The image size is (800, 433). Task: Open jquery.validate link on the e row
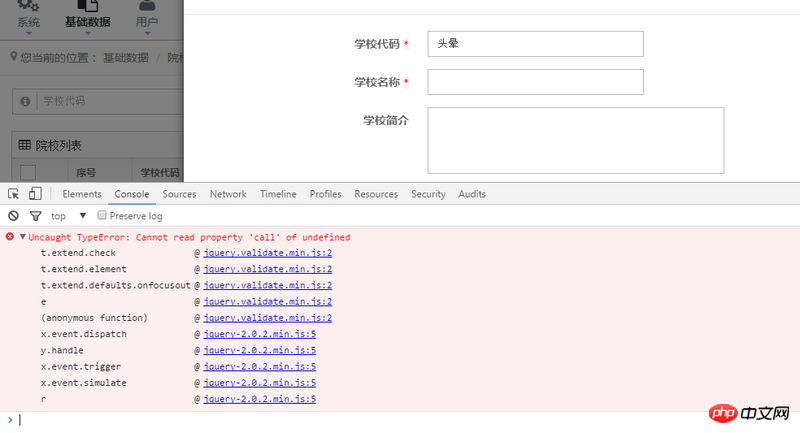(268, 302)
